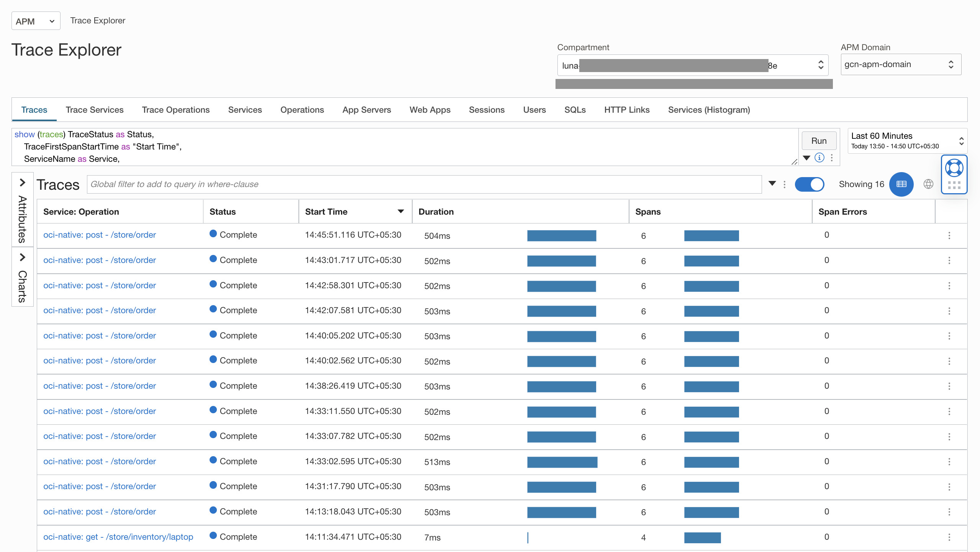Switch to Trace Services tab
The image size is (980, 552).
coord(94,110)
